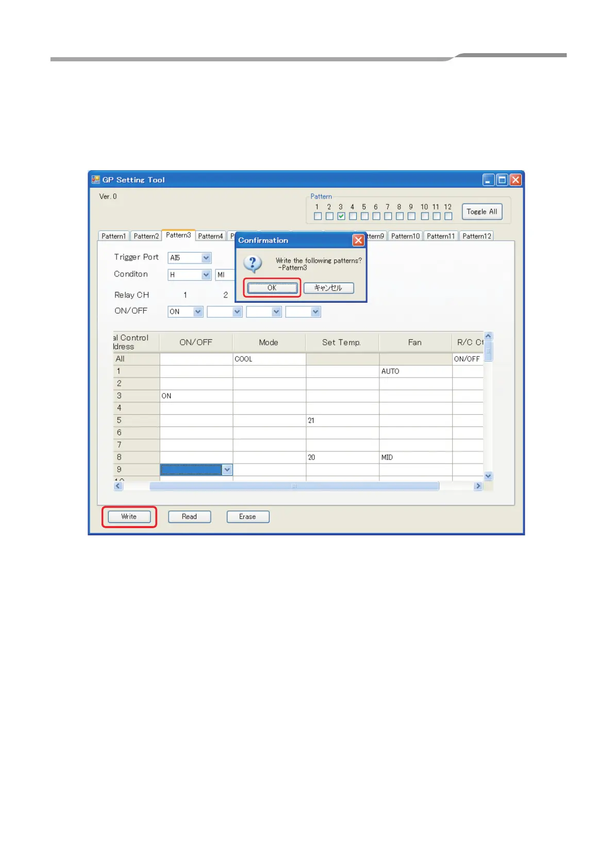Click the MID fan cell in row 8
This screenshot has width=614, height=868.
[416, 457]
